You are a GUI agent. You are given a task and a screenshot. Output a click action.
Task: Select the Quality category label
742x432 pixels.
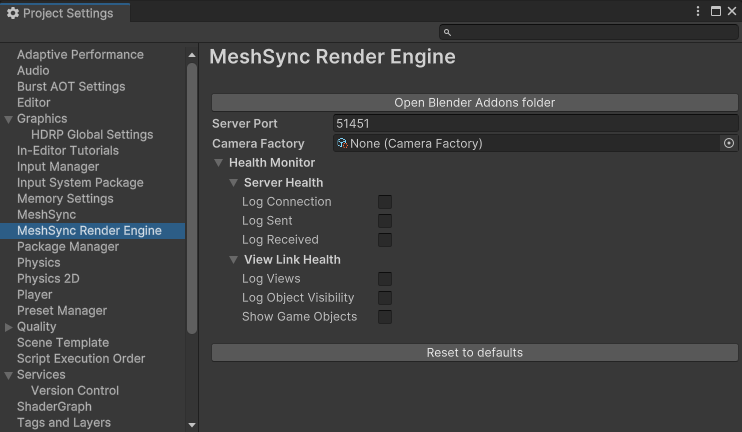[x=36, y=327]
